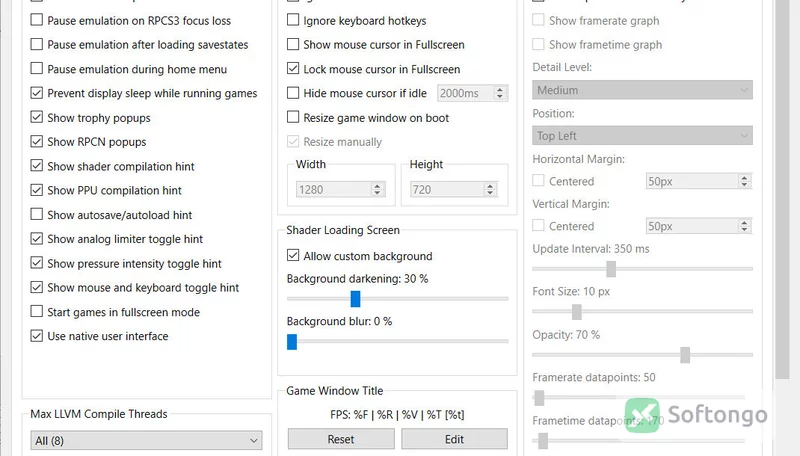800x456 pixels.
Task: Disable Show mouse and keyboard toggle hint
Action: coord(36,287)
